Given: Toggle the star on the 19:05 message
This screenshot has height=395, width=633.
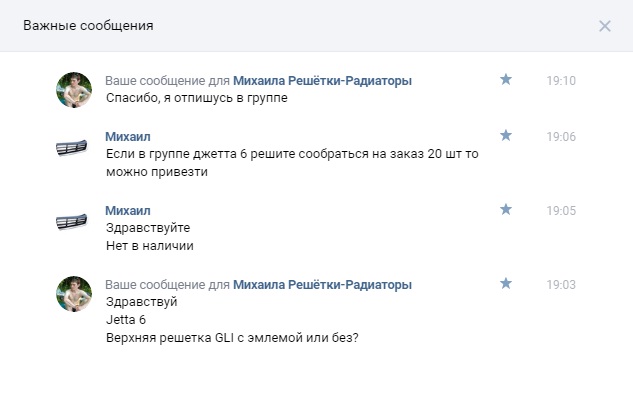Looking at the screenshot, I should tap(505, 209).
